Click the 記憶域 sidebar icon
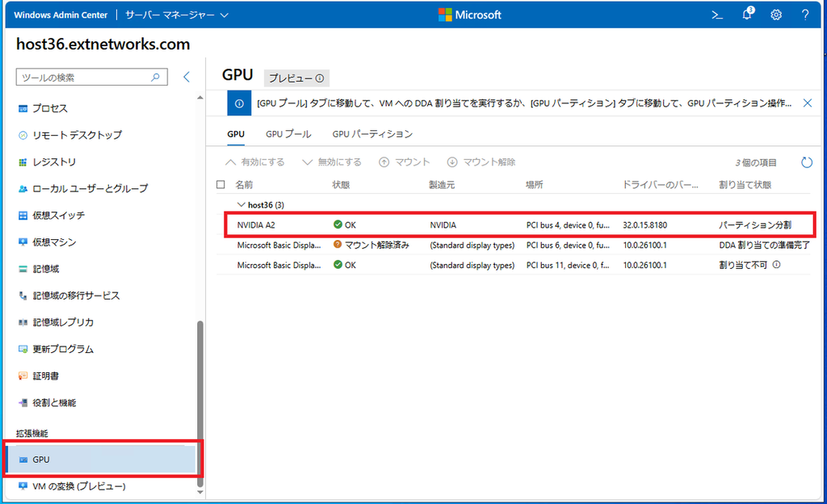Image resolution: width=827 pixels, height=504 pixels. point(23,270)
